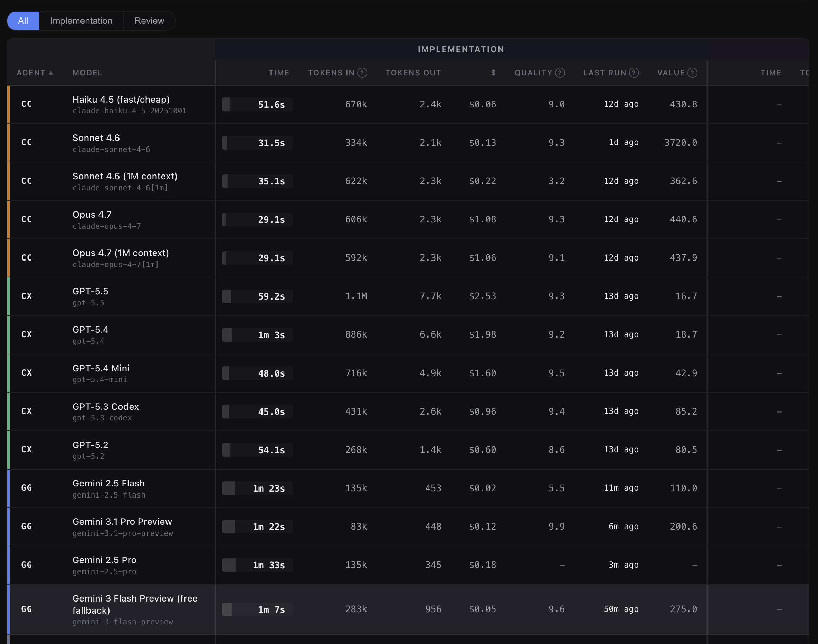Image resolution: width=818 pixels, height=644 pixels.
Task: Click the 3m ago last run cell
Action: pos(624,565)
